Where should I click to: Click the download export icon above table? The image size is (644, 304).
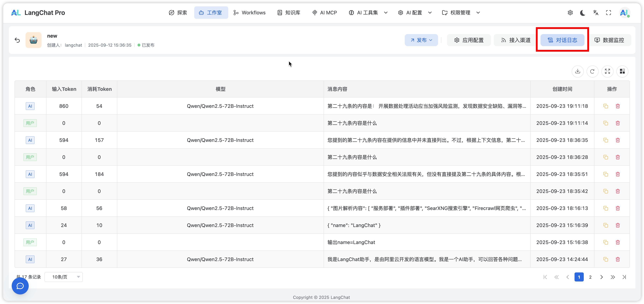pyautogui.click(x=578, y=71)
